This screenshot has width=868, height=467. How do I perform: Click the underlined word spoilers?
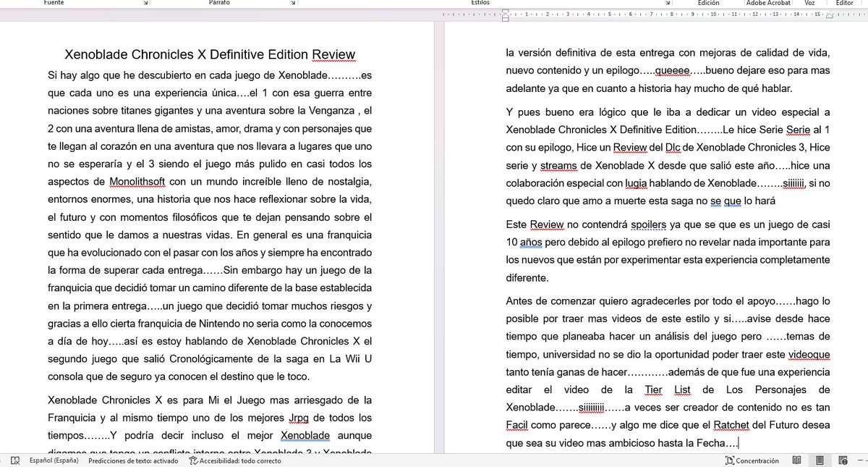pyautogui.click(x=648, y=224)
